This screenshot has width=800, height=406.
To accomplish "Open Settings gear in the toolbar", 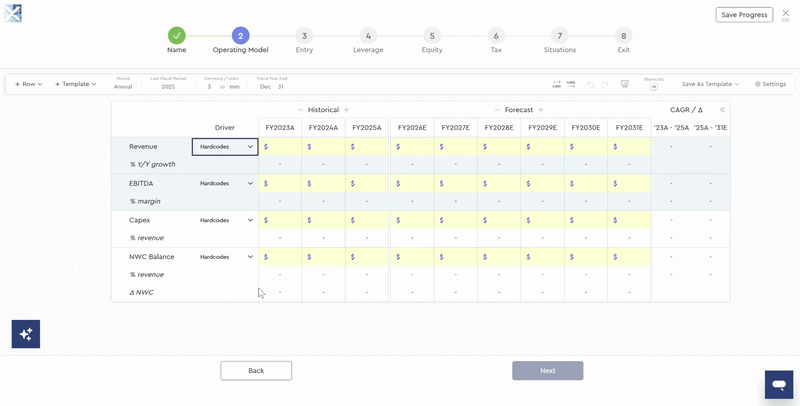I will 770,84.
